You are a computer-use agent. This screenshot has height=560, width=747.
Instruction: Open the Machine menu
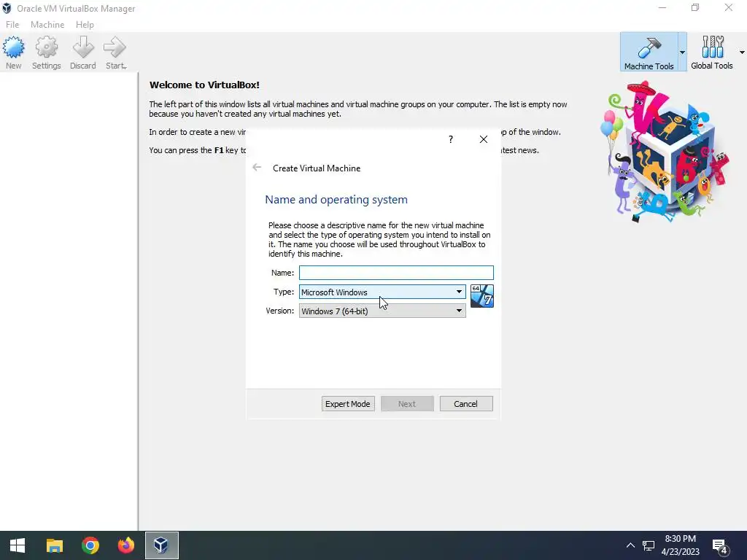pos(47,25)
